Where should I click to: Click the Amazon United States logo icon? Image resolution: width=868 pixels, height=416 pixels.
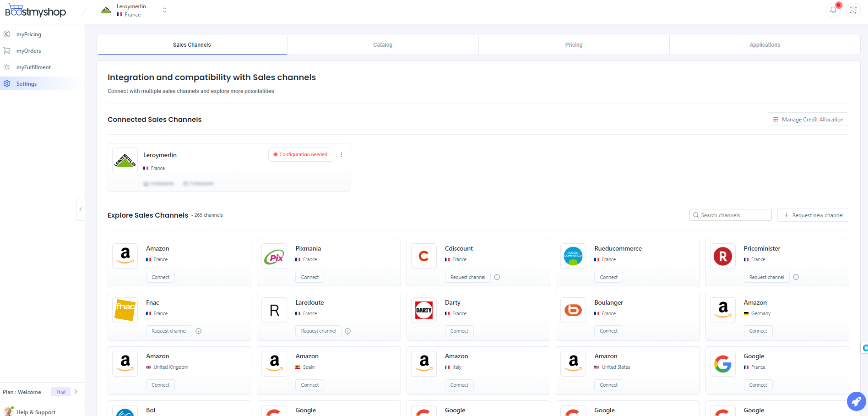(573, 364)
